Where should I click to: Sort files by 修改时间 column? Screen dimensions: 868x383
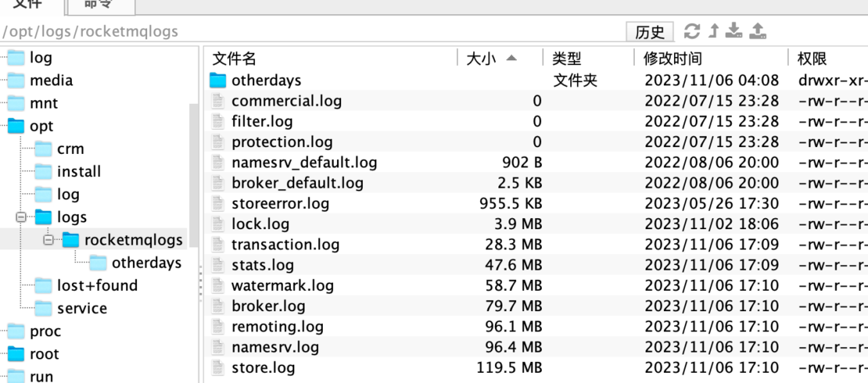point(673,58)
